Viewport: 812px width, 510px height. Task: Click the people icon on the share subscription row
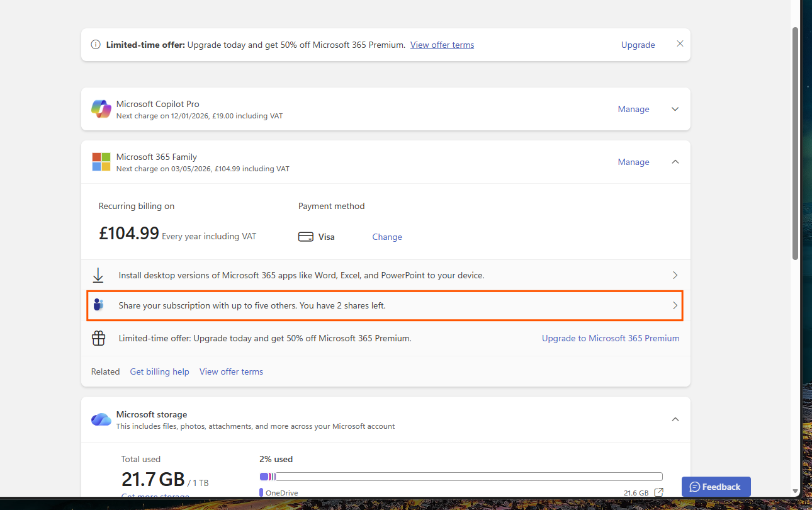pos(98,305)
